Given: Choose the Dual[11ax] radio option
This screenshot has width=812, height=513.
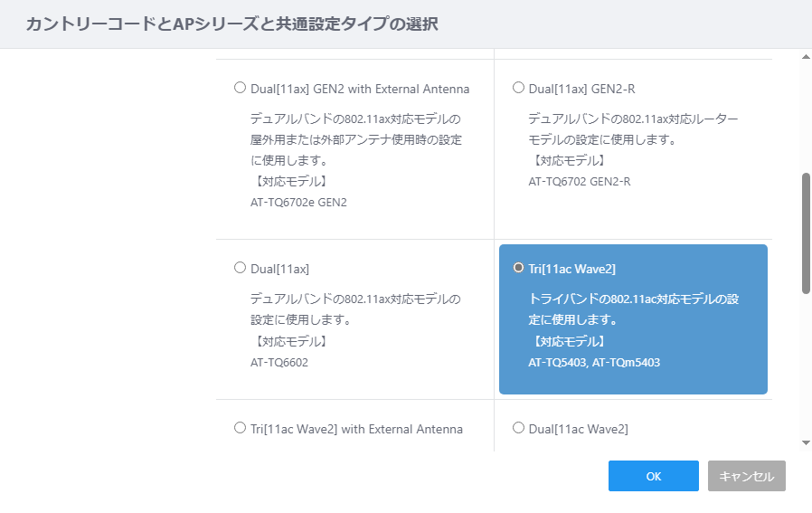Looking at the screenshot, I should [x=240, y=268].
